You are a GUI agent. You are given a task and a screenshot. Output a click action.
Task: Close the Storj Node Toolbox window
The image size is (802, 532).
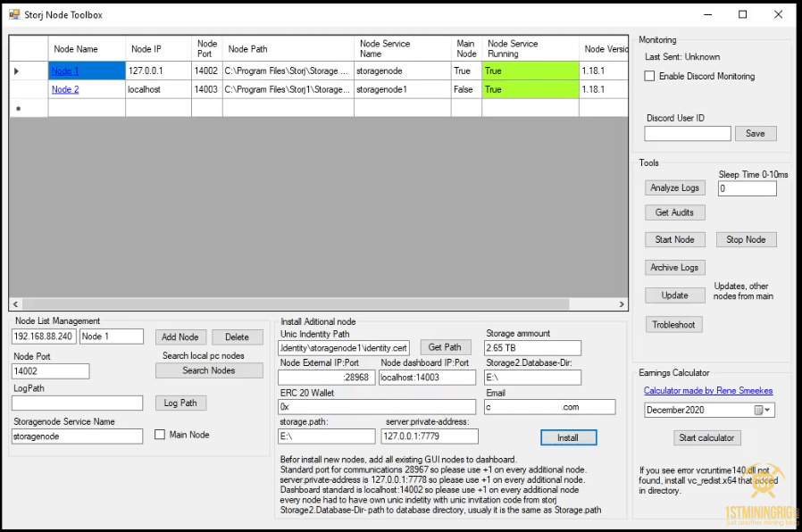pos(778,14)
